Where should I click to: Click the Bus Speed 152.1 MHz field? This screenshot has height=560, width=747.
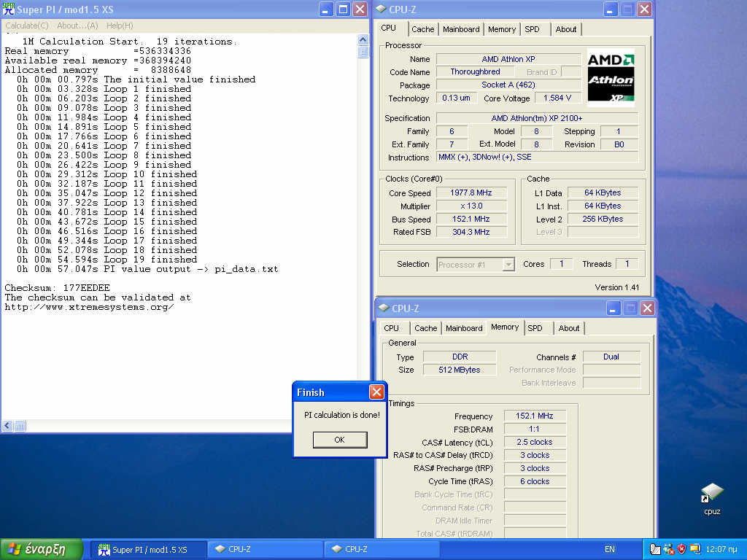471,219
